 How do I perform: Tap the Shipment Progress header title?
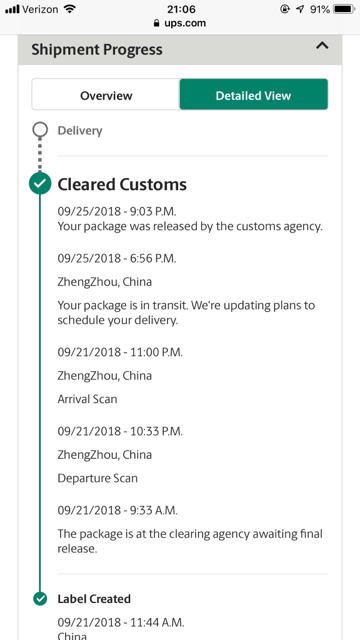pos(97,49)
